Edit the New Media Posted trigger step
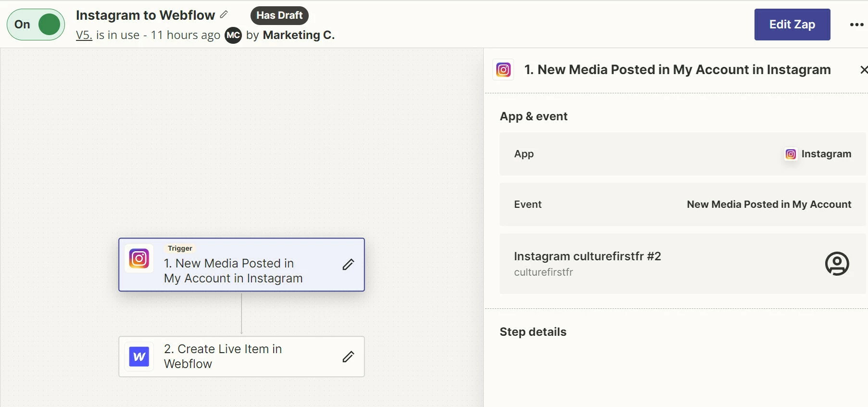The width and height of the screenshot is (868, 407). coord(348,264)
